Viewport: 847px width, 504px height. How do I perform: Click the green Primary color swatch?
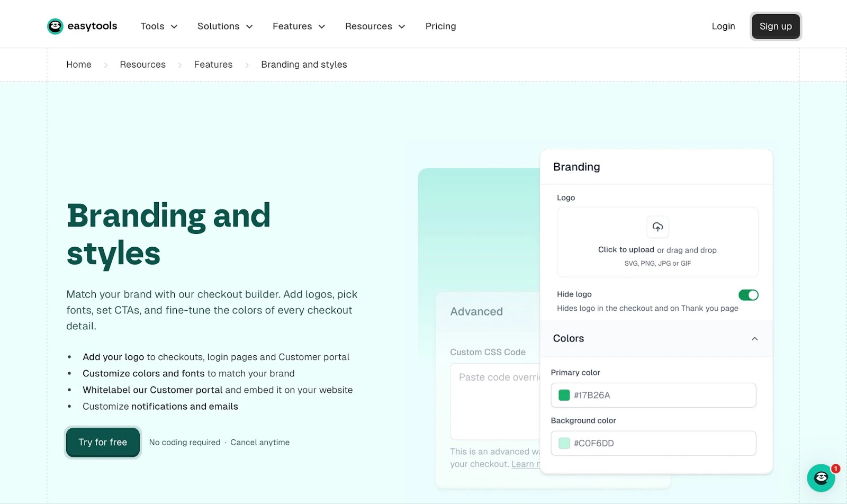[564, 395]
